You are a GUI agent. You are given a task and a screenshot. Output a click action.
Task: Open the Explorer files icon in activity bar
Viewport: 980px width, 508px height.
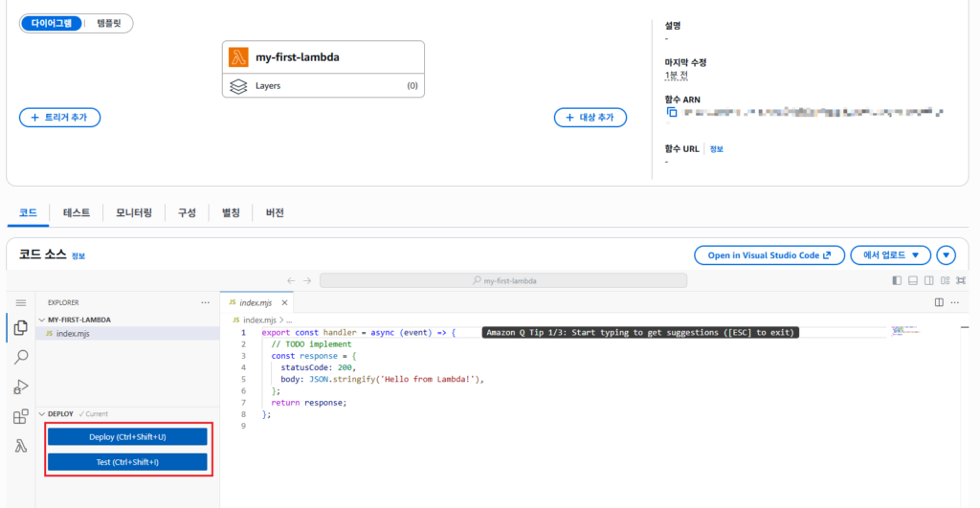click(21, 327)
